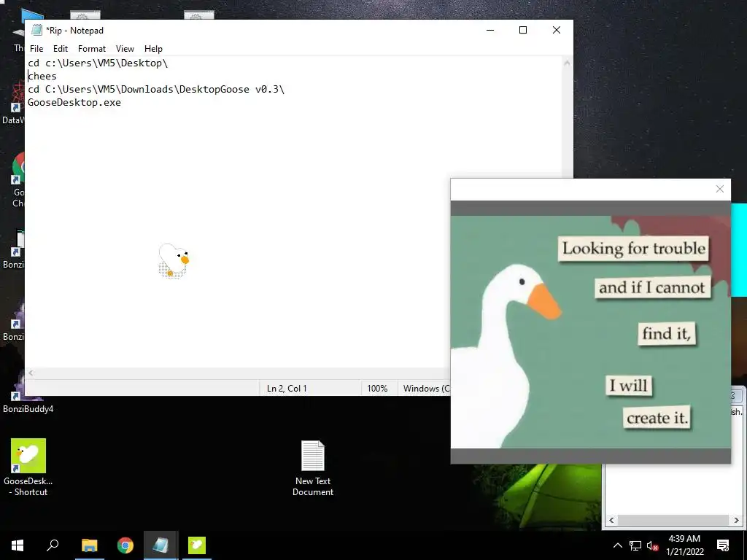Open the Help menu in Notepad
747x560 pixels.
(153, 49)
